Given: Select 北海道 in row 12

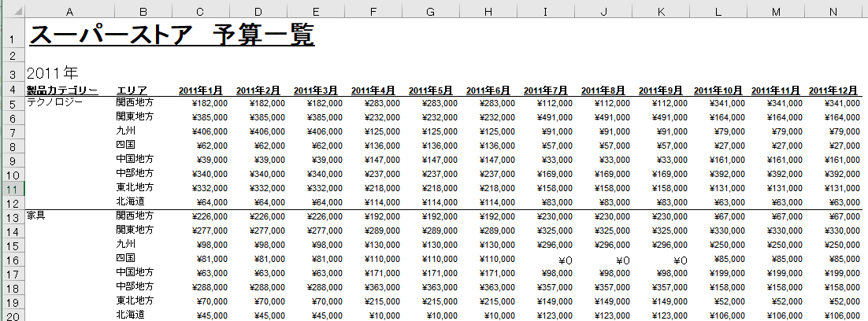Looking at the screenshot, I should pyautogui.click(x=130, y=201).
